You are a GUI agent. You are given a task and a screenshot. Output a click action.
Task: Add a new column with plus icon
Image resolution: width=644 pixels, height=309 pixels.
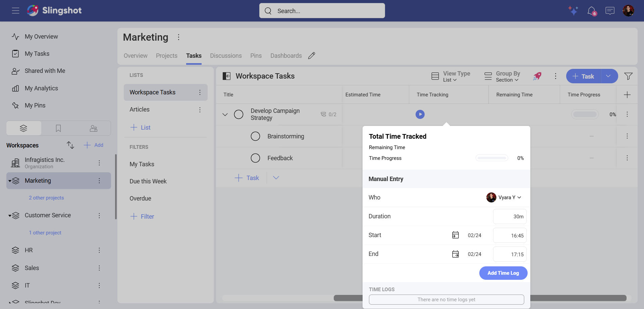click(627, 95)
